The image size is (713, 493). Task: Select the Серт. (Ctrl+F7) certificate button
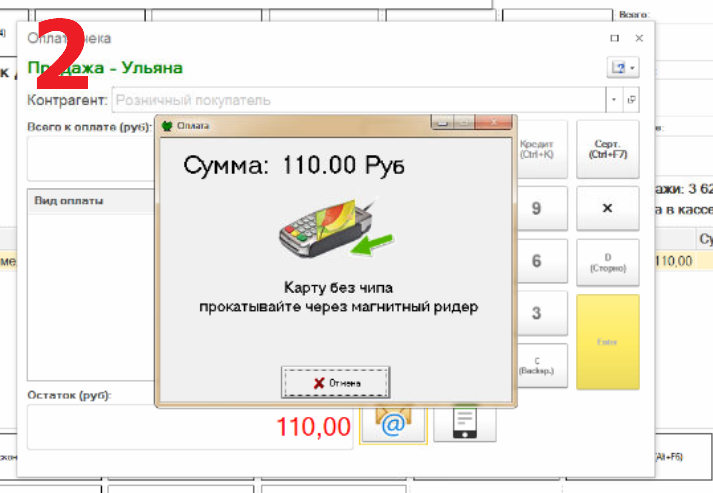pyautogui.click(x=608, y=150)
